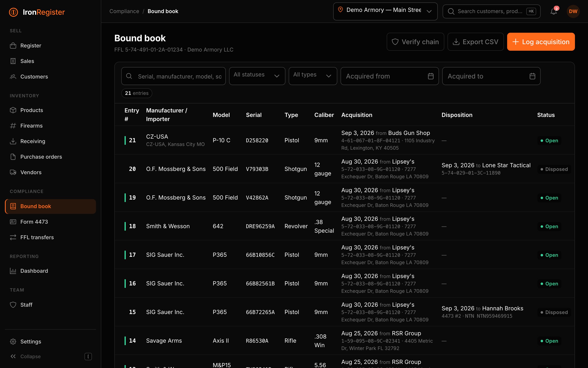The height and width of the screenshot is (368, 588).
Task: Click Lone Star Tactical disposition text
Action: tap(506, 165)
